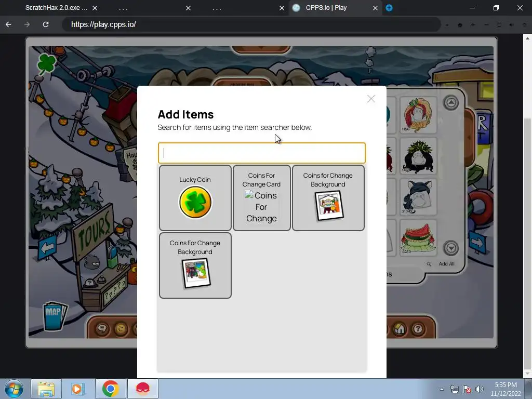Pick the Coins For Change Background with green penguin photo
532x399 pixels.
pyautogui.click(x=195, y=265)
